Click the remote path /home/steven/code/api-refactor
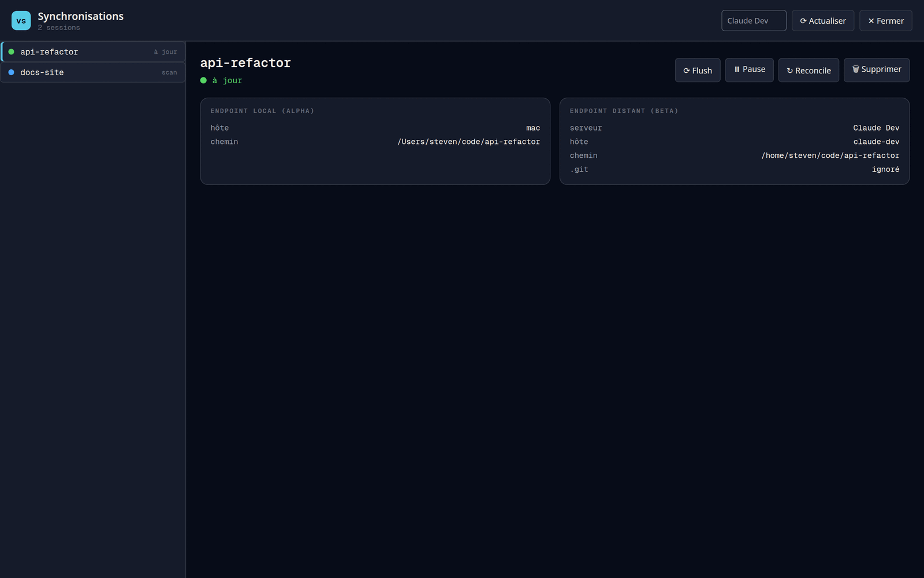 [830, 155]
